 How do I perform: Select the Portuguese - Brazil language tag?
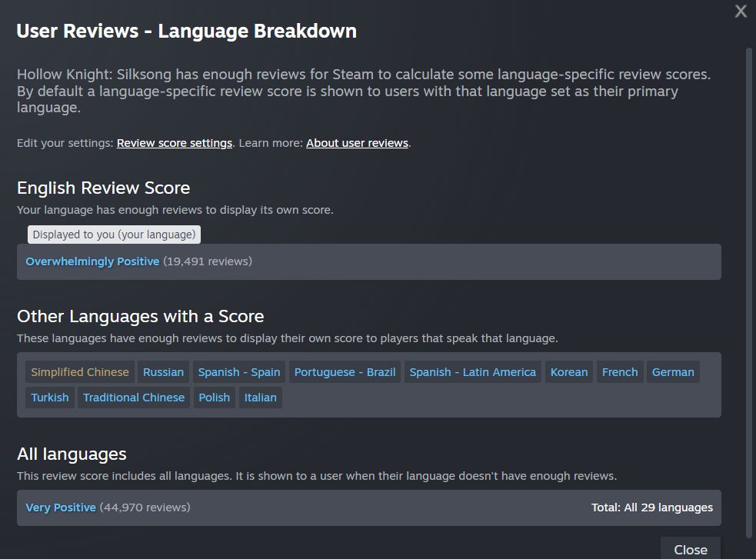345,372
